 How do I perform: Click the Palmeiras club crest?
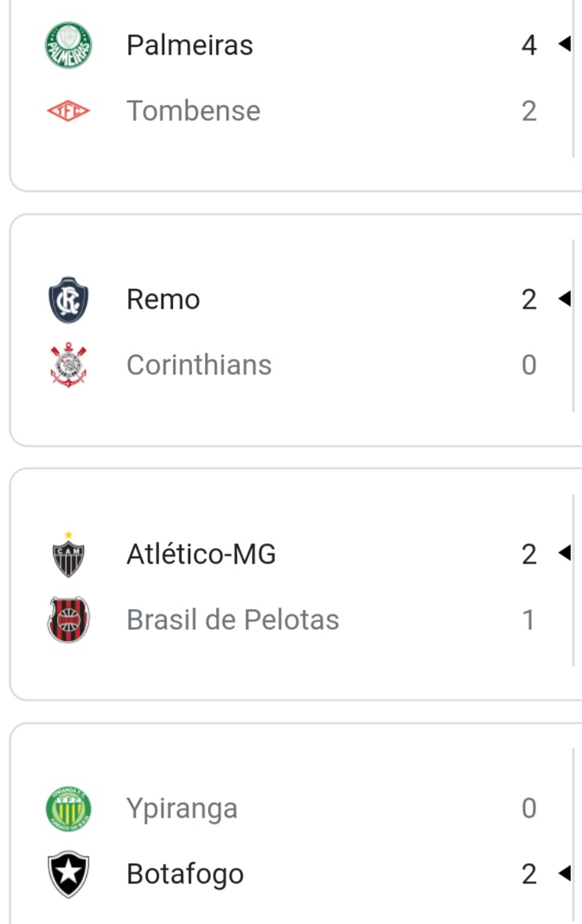click(x=68, y=45)
